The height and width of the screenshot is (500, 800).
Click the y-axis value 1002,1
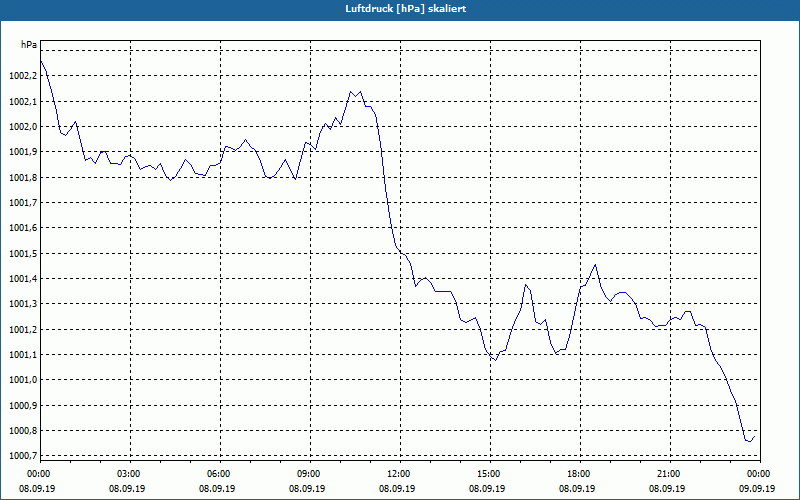coord(23,102)
